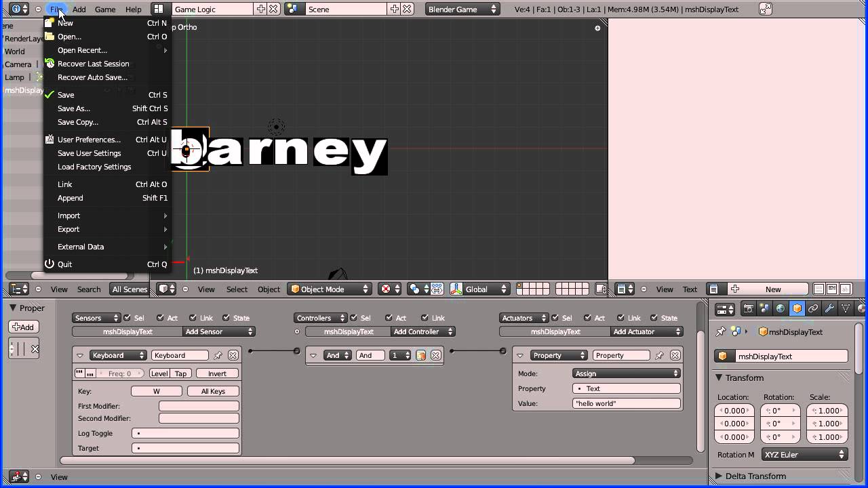This screenshot has width=868, height=488.
Task: Open the Render properties tab icon
Action: point(749,308)
